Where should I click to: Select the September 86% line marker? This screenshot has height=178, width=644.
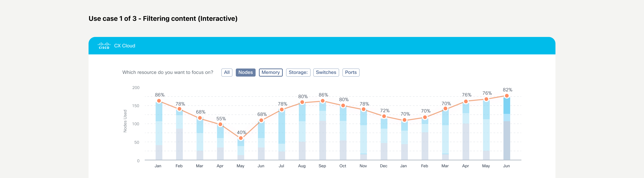(x=323, y=101)
